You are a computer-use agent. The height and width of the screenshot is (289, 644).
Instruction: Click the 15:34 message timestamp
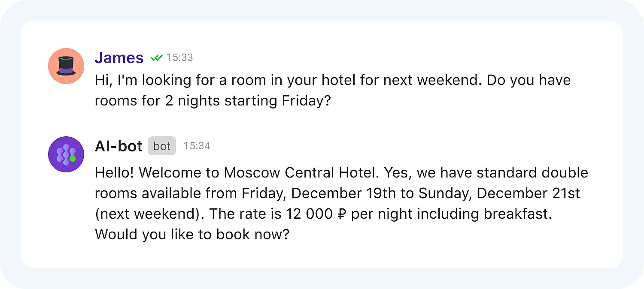[197, 146]
